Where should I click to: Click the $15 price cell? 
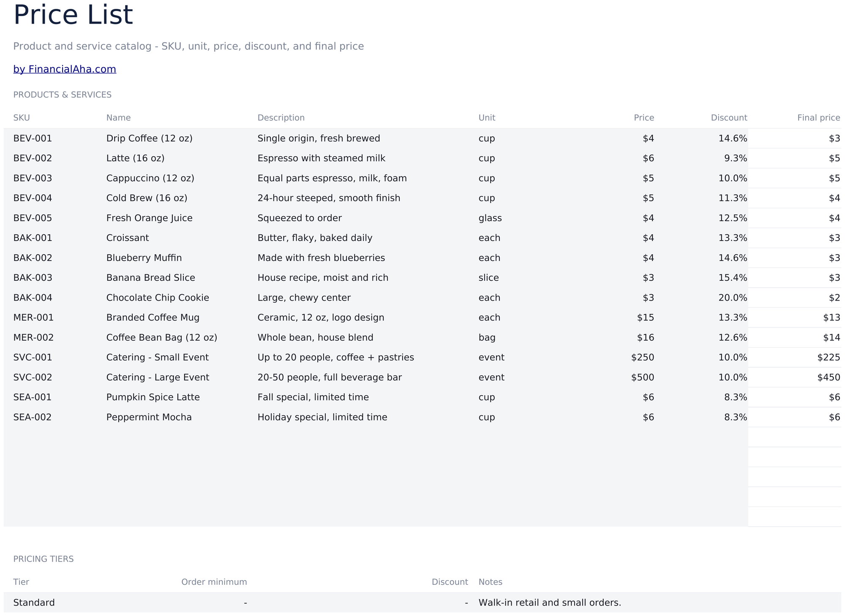pyautogui.click(x=646, y=317)
